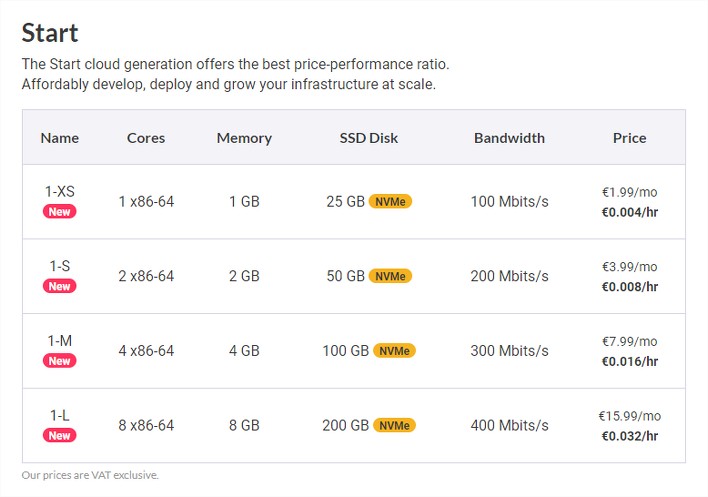The height and width of the screenshot is (497, 708).
Task: Click the €1.99/mo price
Action: (x=629, y=192)
